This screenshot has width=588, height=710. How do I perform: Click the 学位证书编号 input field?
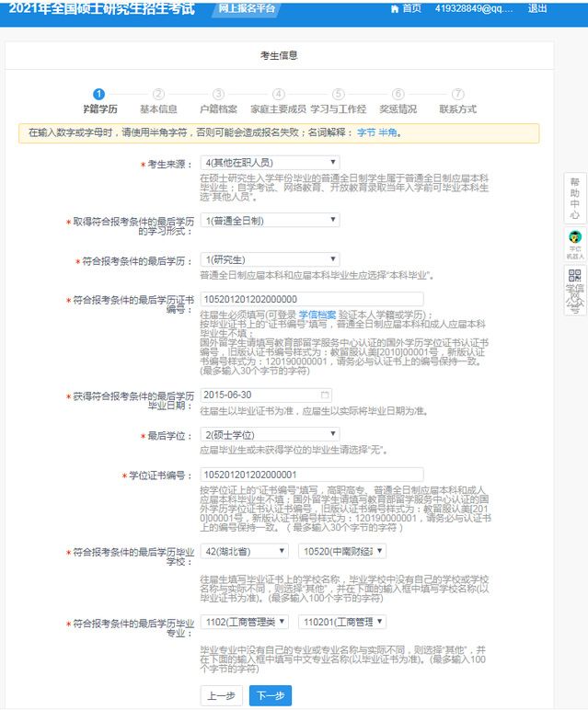tap(312, 475)
